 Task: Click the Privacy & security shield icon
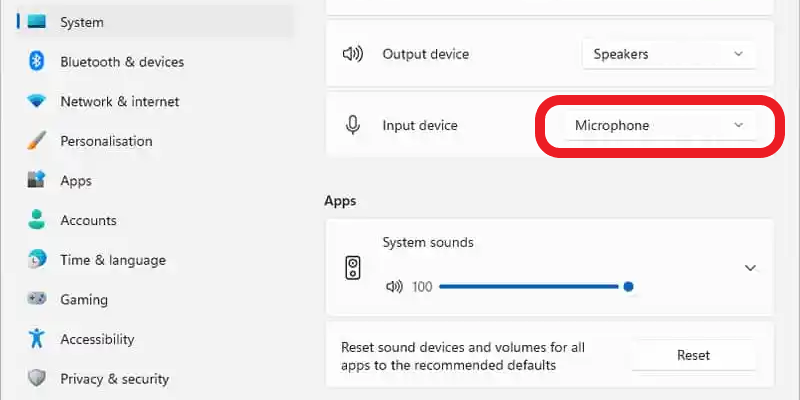pyautogui.click(x=37, y=379)
